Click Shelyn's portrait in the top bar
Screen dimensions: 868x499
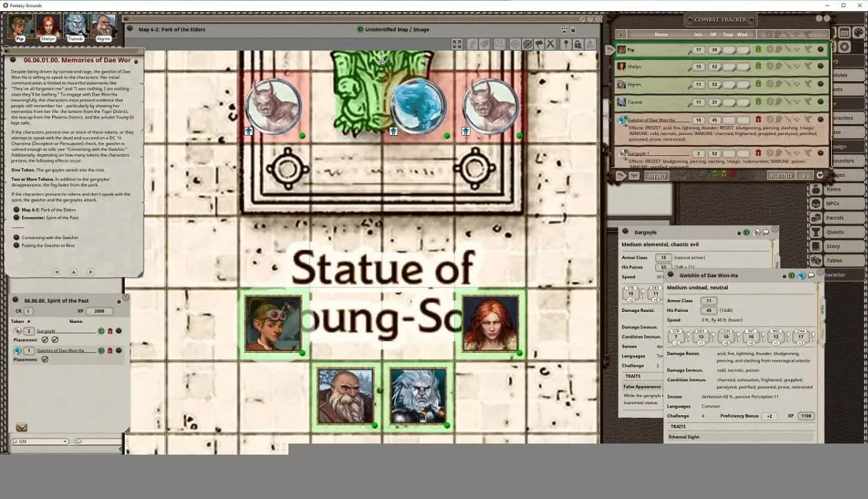coord(48,26)
